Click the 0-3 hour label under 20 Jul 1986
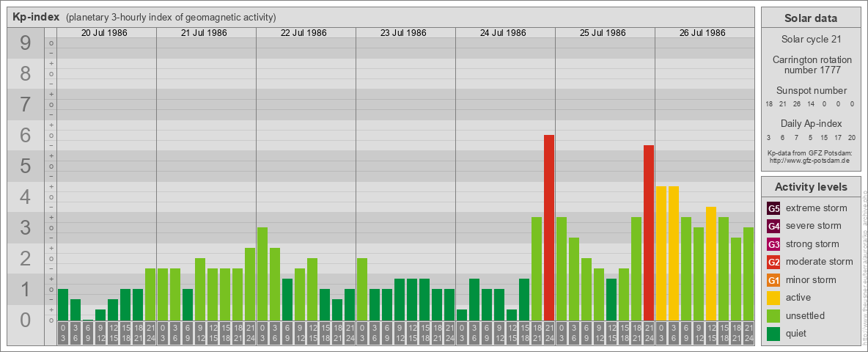868x352 pixels. coord(63,333)
